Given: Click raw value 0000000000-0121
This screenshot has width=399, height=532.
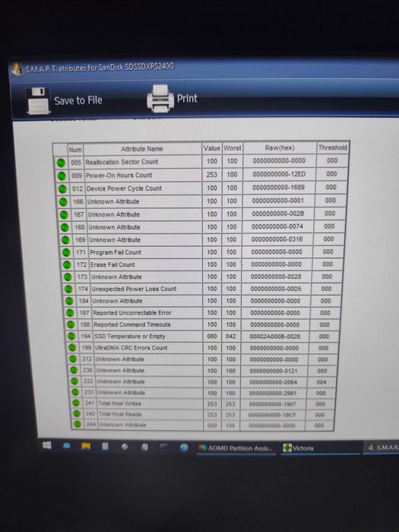Looking at the screenshot, I should (274, 371).
